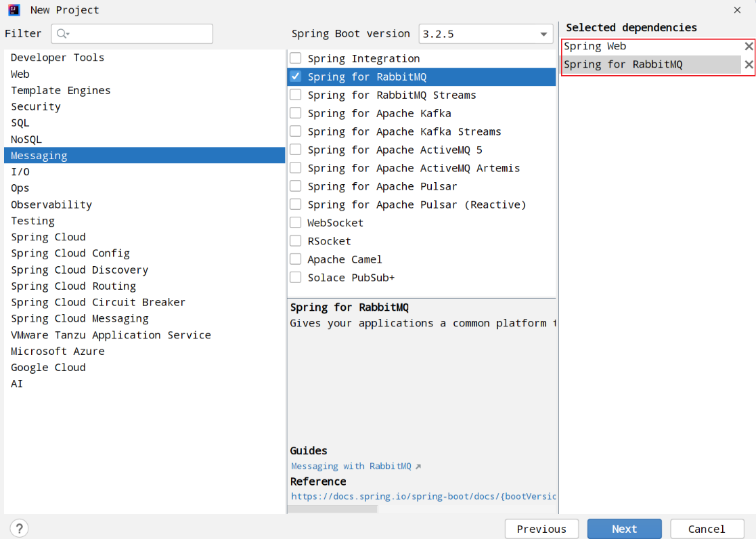This screenshot has height=539, width=756.
Task: Select the Testing category
Action: pyautogui.click(x=145, y=221)
